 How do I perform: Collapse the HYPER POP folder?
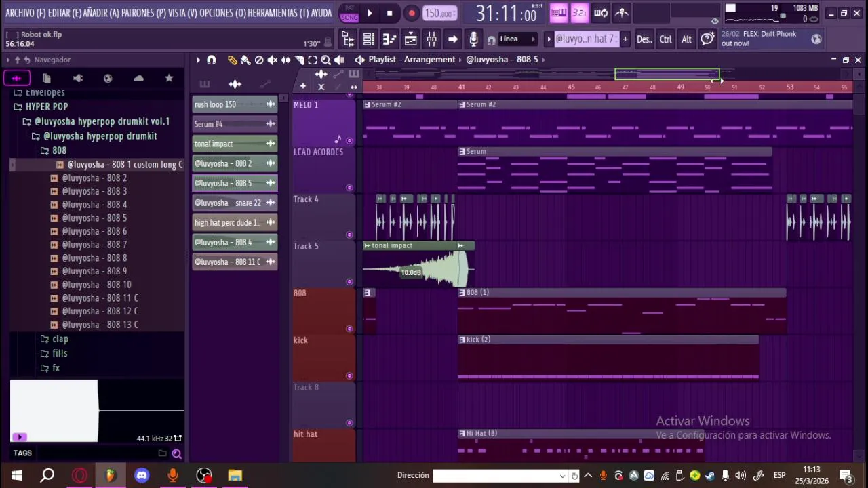[x=41, y=106]
